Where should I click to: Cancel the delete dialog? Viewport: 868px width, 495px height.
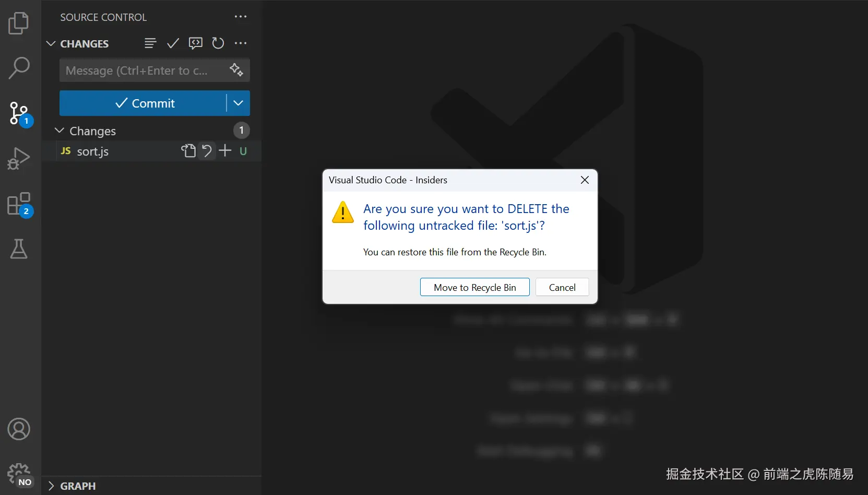pos(562,287)
